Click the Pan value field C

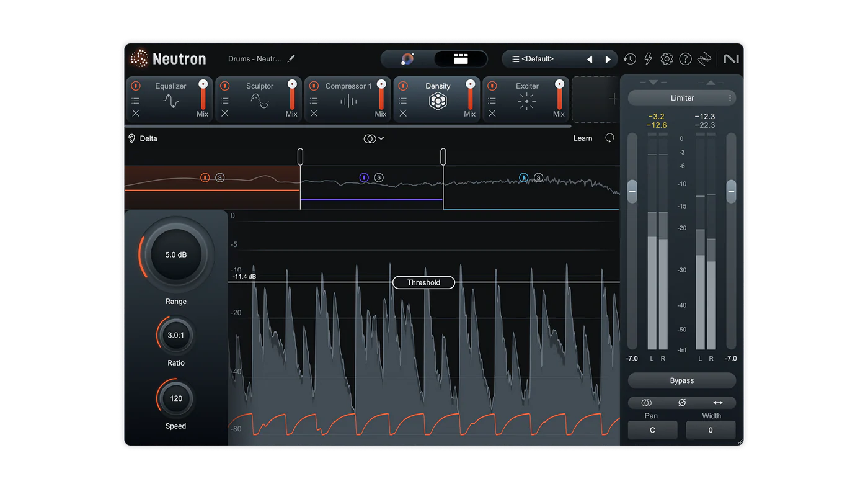point(652,430)
